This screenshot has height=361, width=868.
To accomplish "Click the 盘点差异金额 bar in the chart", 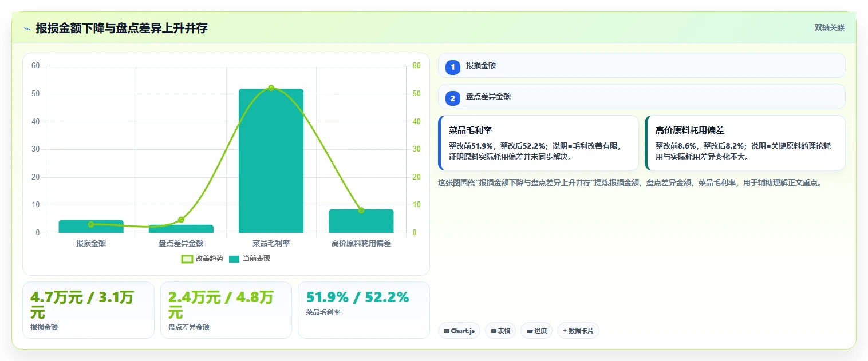I will [181, 229].
